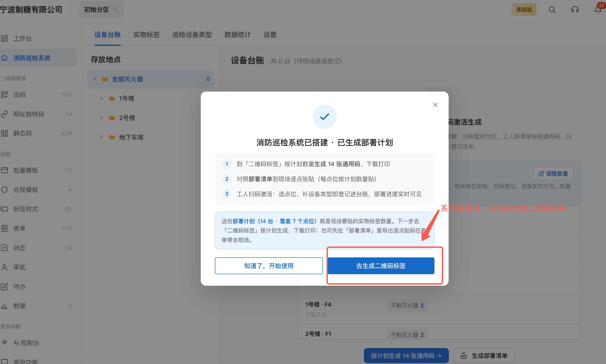This screenshot has height=364, width=606.
Task: Click step 1 number badge in dialog
Action: point(227,164)
